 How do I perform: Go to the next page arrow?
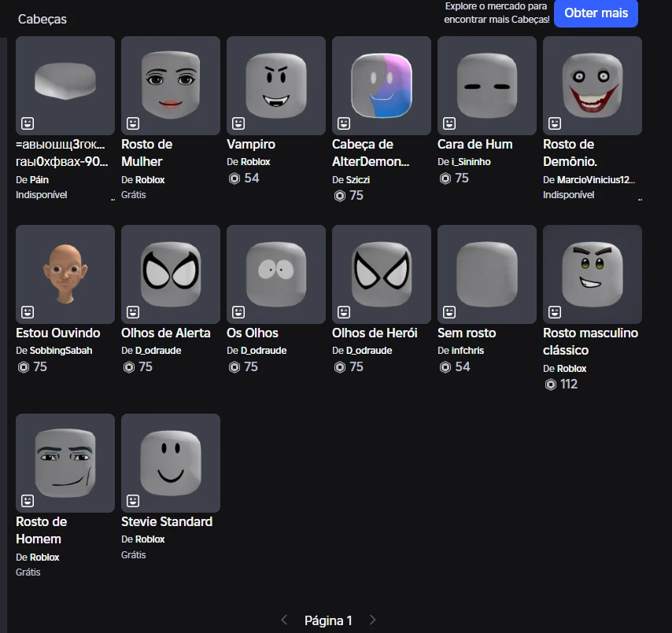coord(373,620)
